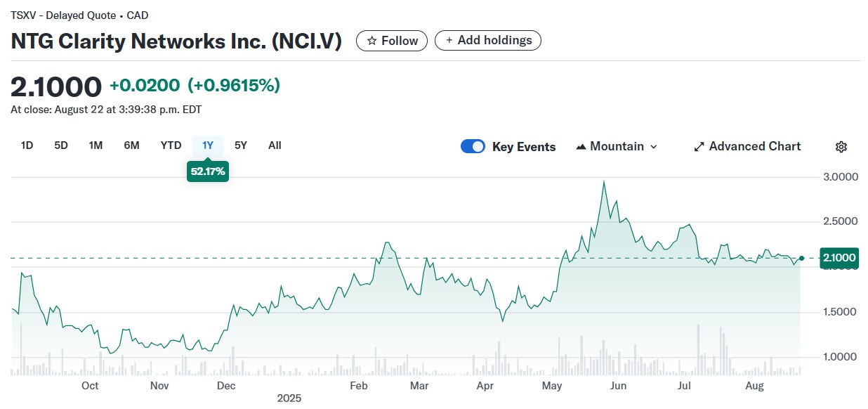The height and width of the screenshot is (409, 868).
Task: Click the NTG Clarity Networks Inc. (NCI.V) title
Action: tap(176, 41)
